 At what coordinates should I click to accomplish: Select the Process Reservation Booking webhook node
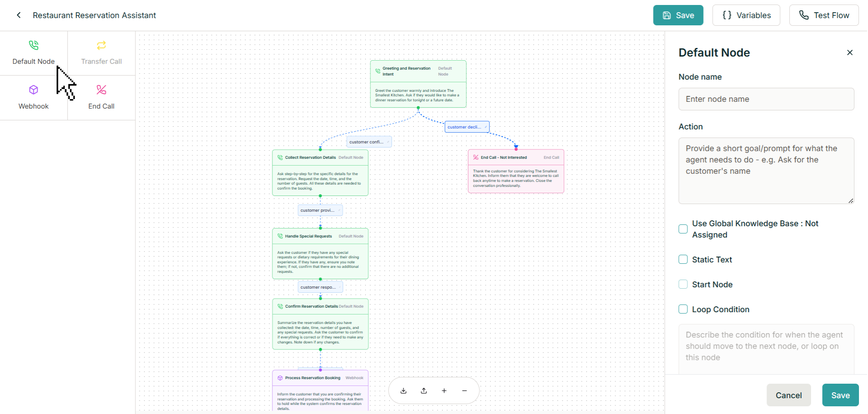[x=320, y=390]
